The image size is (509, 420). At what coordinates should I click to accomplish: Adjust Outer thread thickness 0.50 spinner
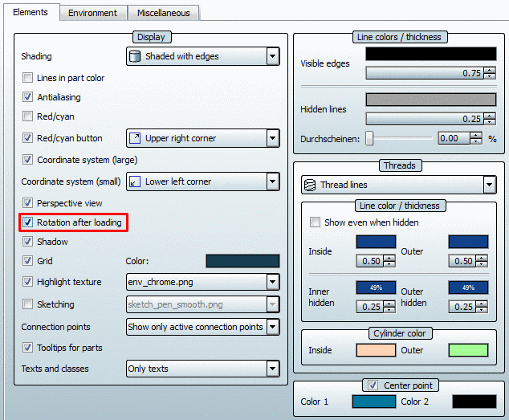[x=482, y=261]
